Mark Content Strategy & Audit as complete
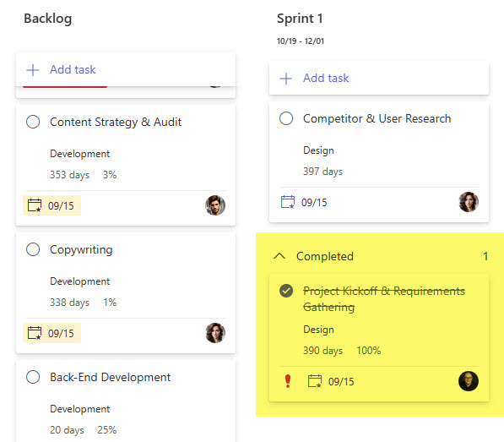Image resolution: width=504 pixels, height=442 pixels. pos(33,122)
